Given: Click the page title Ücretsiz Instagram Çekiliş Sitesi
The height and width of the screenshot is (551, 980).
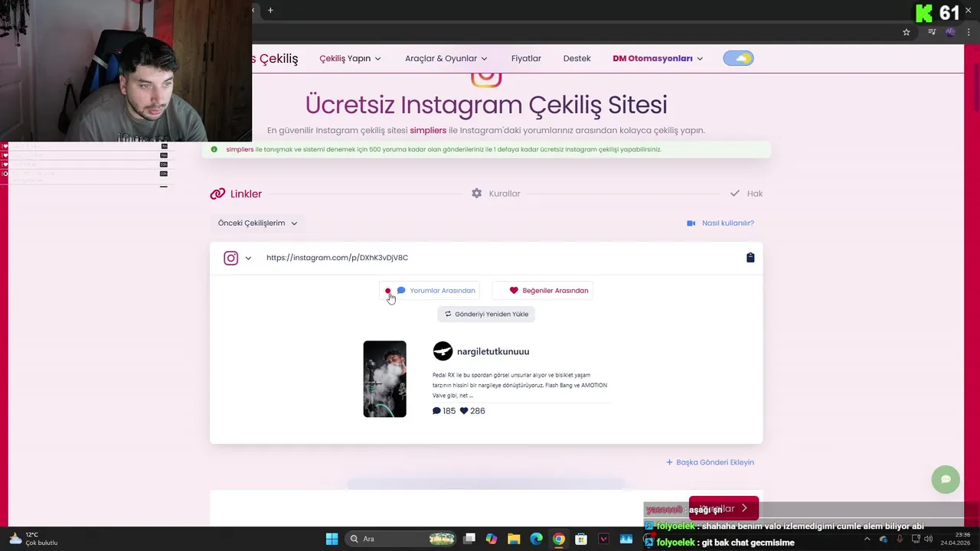Looking at the screenshot, I should [486, 104].
